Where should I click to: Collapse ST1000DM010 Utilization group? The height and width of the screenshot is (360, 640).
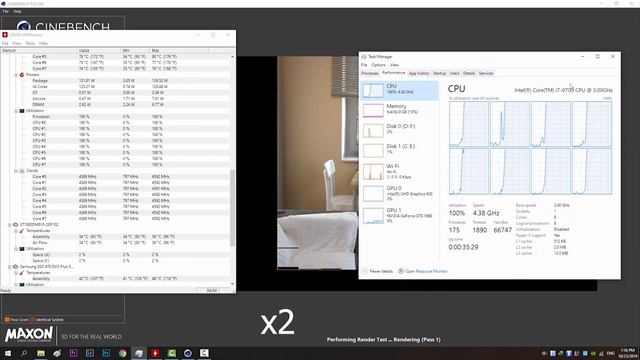[16, 249]
